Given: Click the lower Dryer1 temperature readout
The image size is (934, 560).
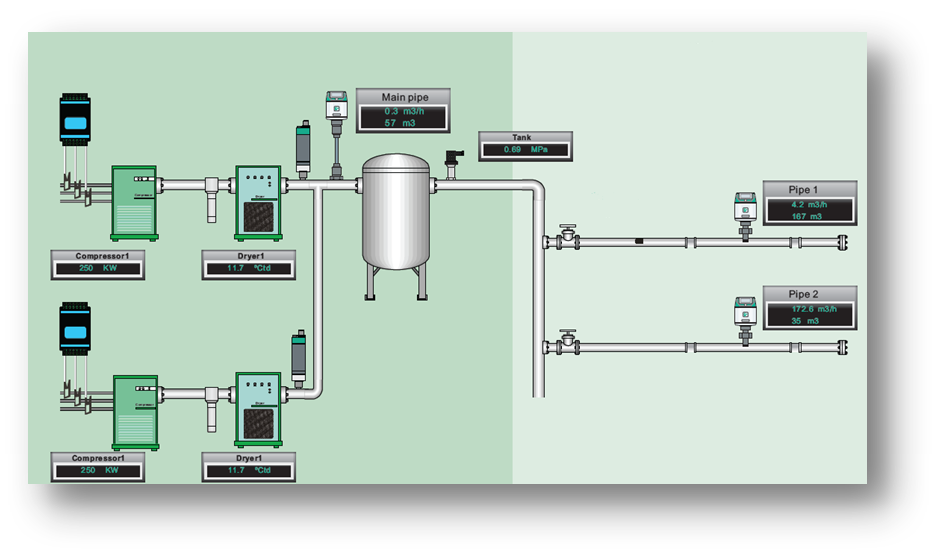Looking at the screenshot, I should pos(248,466).
